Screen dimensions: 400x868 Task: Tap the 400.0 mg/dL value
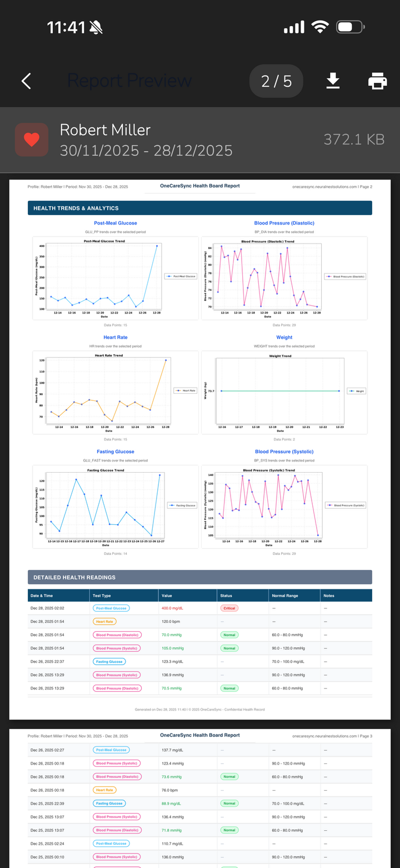tap(172, 608)
